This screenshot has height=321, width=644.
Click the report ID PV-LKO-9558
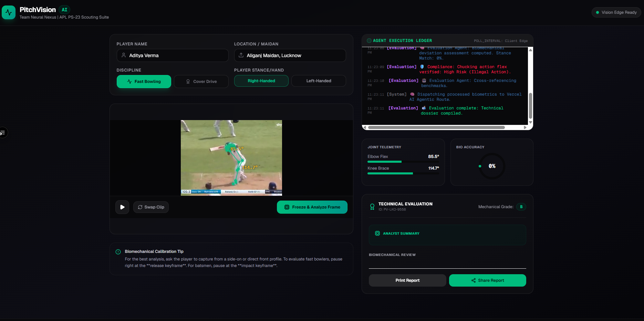point(392,210)
